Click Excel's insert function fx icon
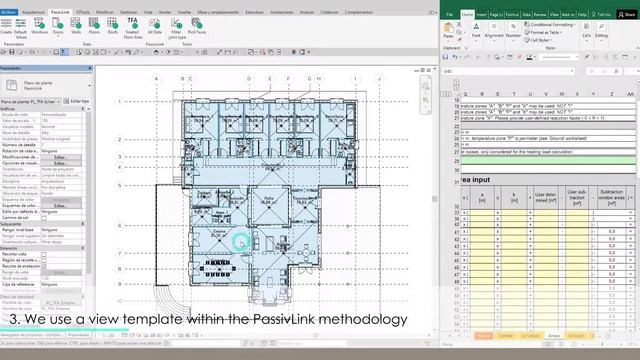The image size is (640, 360). 617,71
